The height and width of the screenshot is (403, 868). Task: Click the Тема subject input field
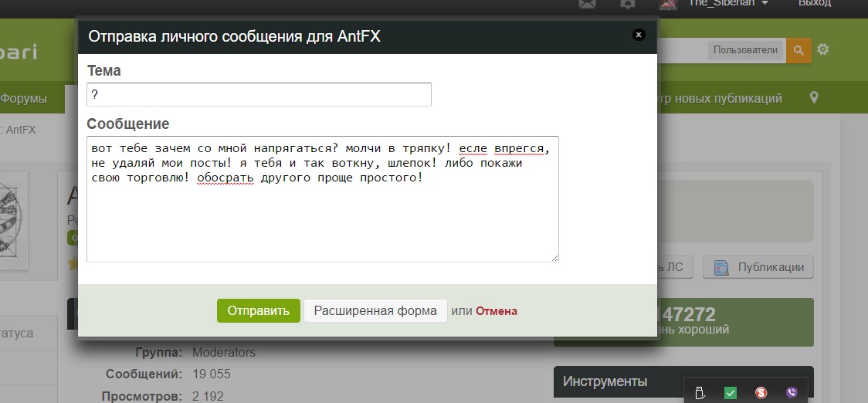pyautogui.click(x=259, y=94)
